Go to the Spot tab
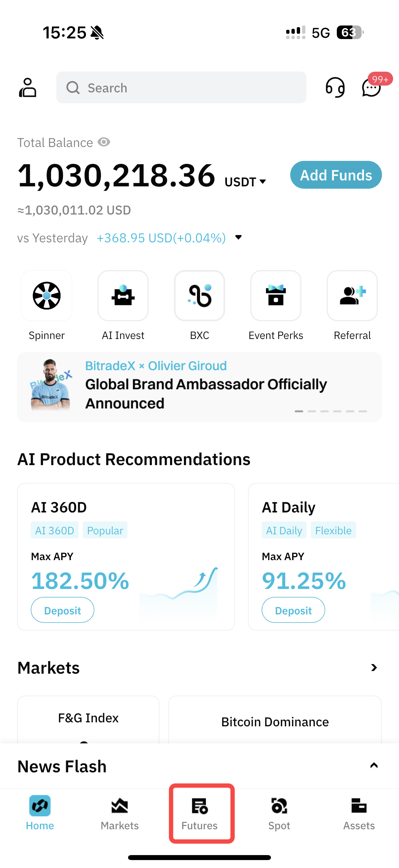This screenshot has height=868, width=399. coord(279,813)
